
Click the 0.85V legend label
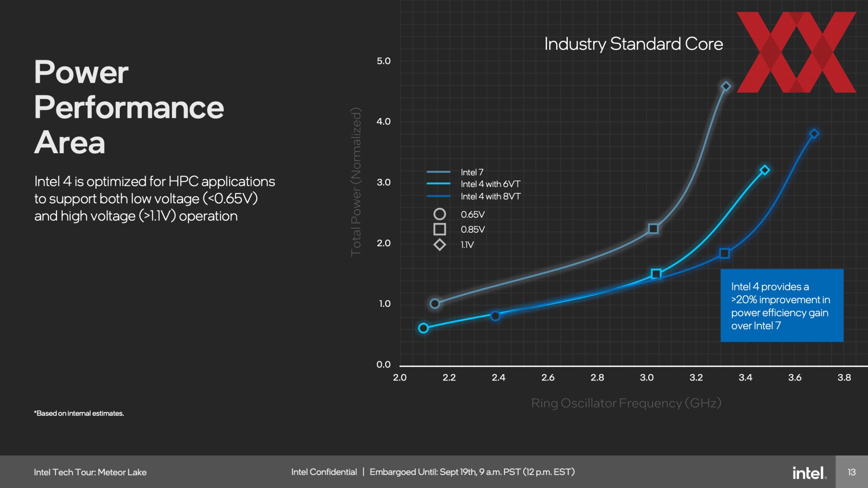472,230
